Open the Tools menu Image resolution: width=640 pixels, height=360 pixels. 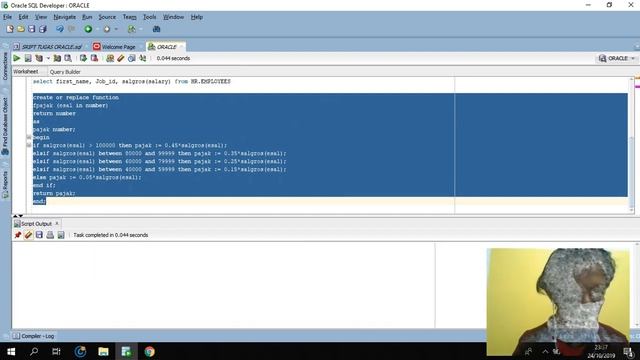coord(149,17)
